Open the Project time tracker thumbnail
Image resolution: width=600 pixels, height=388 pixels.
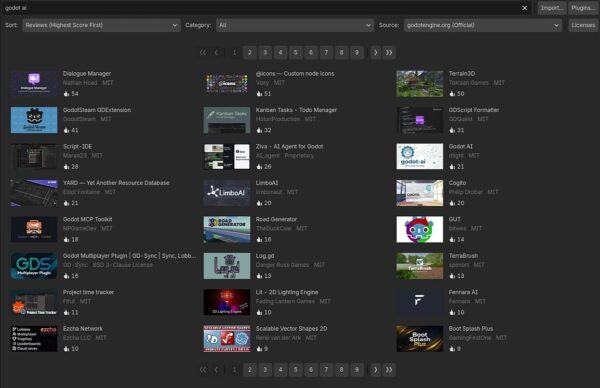tap(34, 302)
